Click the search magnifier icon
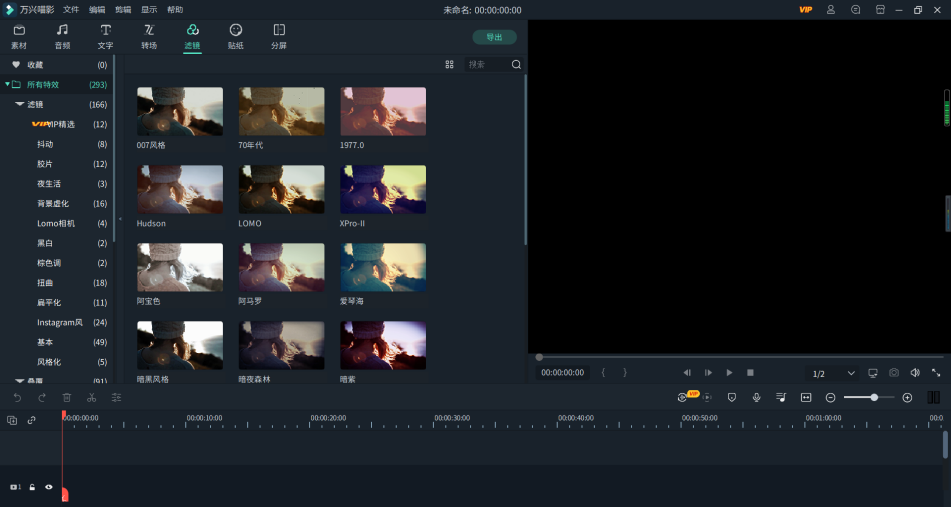951x507 pixels. (x=516, y=64)
